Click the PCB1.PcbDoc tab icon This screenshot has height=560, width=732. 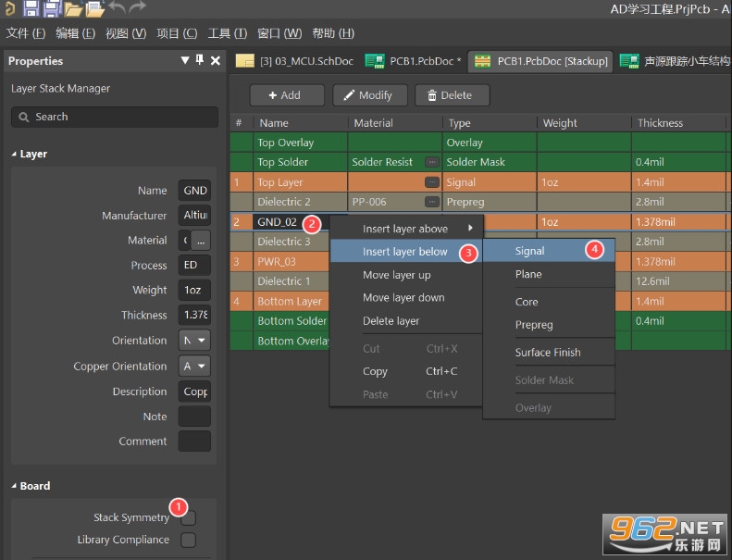point(375,61)
